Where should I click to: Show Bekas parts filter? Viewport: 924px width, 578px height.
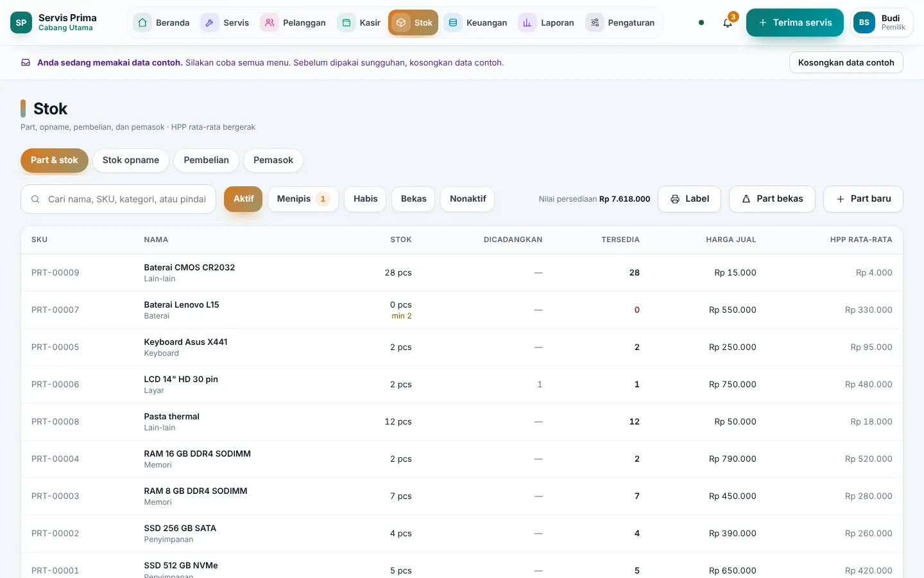tap(414, 199)
